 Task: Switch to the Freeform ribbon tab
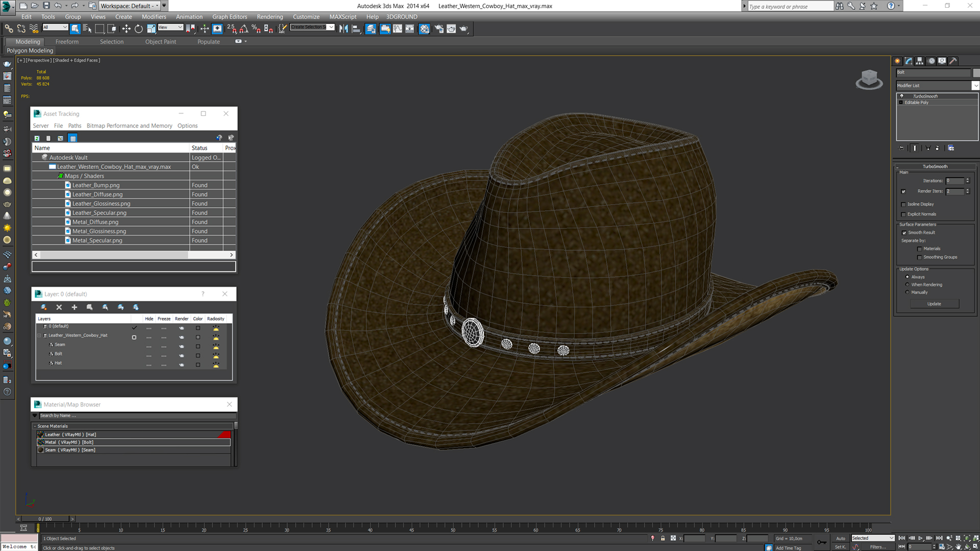tap(67, 42)
